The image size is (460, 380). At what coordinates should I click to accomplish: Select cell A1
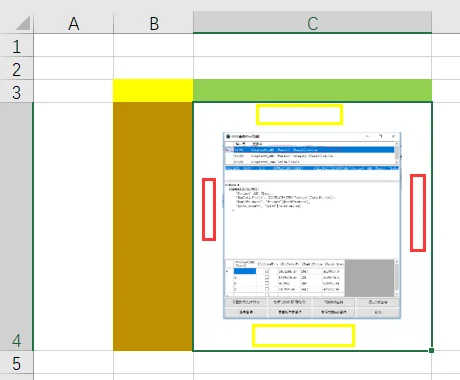coord(73,45)
